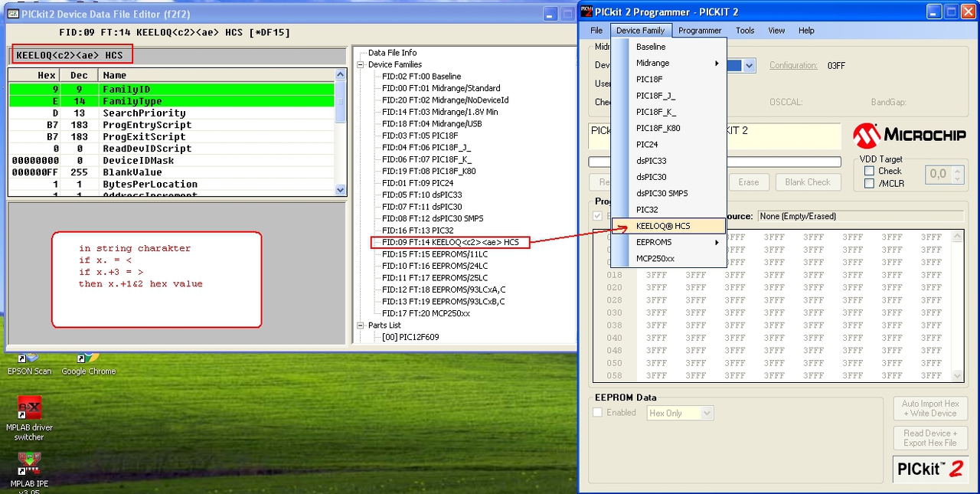Open the View menu
The height and width of the screenshot is (494, 980).
(776, 31)
